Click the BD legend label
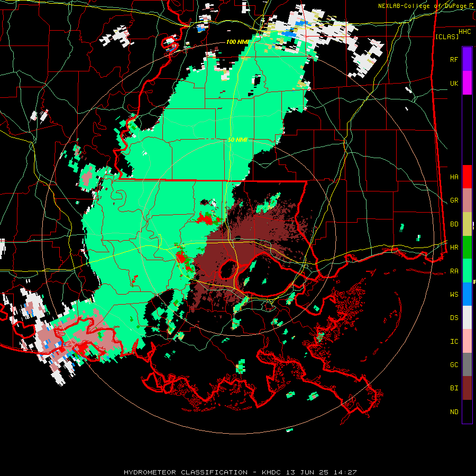 454,224
